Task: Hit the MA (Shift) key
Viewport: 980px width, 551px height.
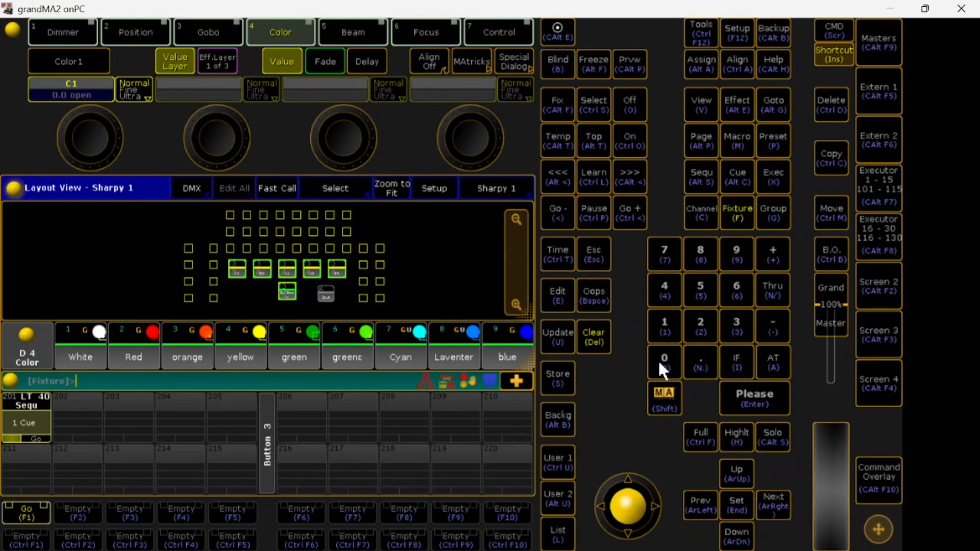Action: click(x=664, y=399)
